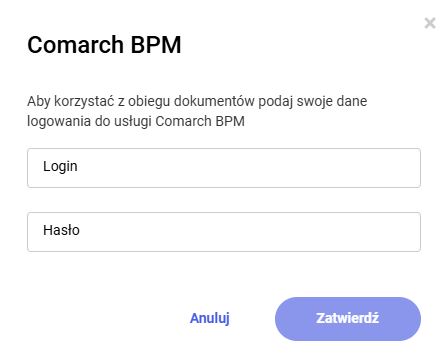448x362 pixels.
Task: Place cursor in the Login box
Action: (x=224, y=168)
